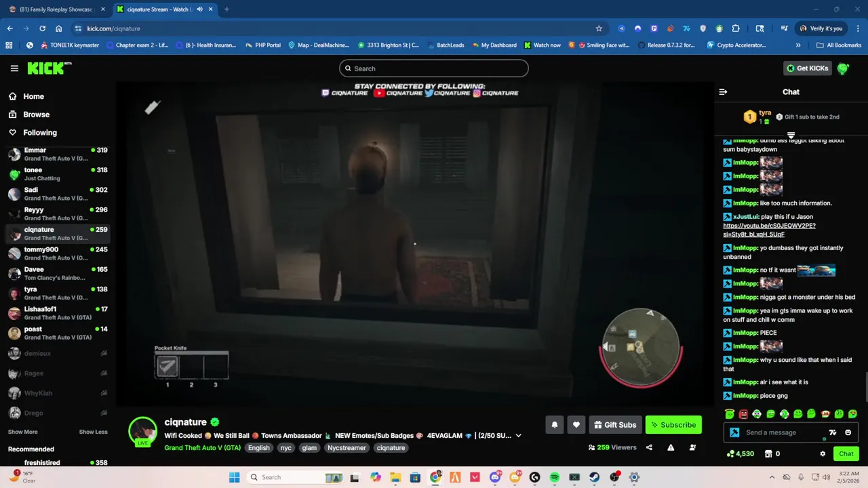Click Show Less in following list
The height and width of the screenshot is (488, 868).
tap(93, 432)
